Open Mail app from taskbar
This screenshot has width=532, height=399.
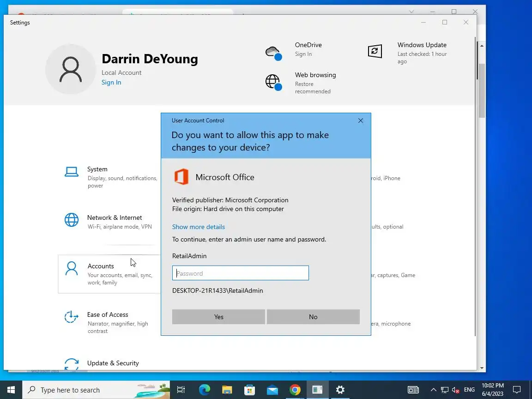pos(272,390)
